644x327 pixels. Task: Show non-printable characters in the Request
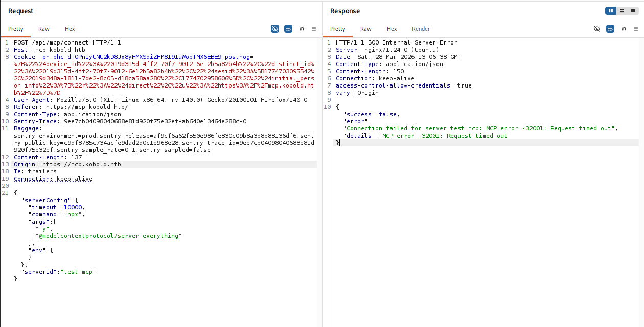301,29
